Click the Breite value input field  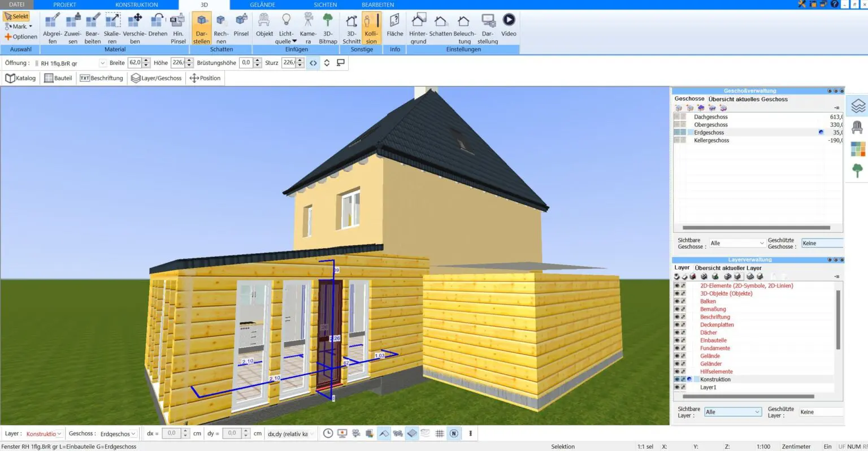coord(135,63)
